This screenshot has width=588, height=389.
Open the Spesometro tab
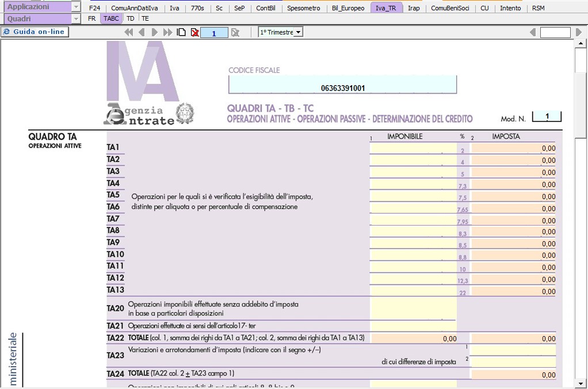(303, 8)
